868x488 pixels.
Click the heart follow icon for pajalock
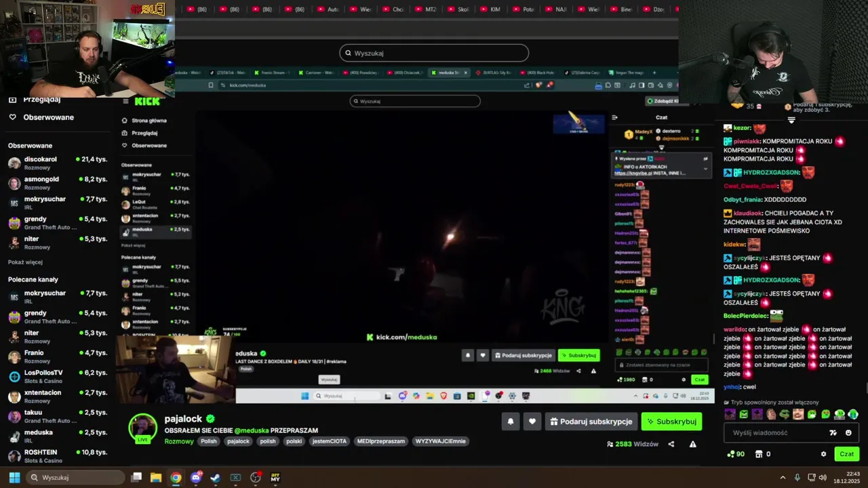532,422
